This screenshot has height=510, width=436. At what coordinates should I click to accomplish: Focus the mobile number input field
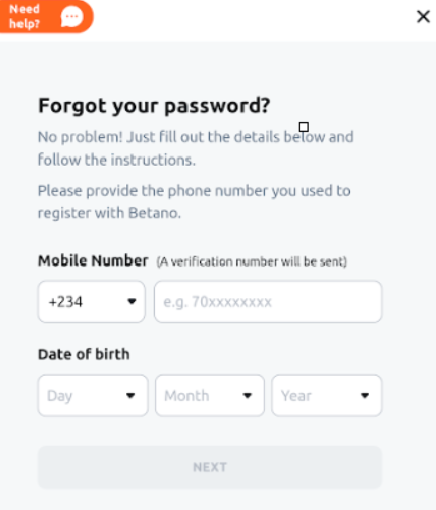pyautogui.click(x=268, y=302)
